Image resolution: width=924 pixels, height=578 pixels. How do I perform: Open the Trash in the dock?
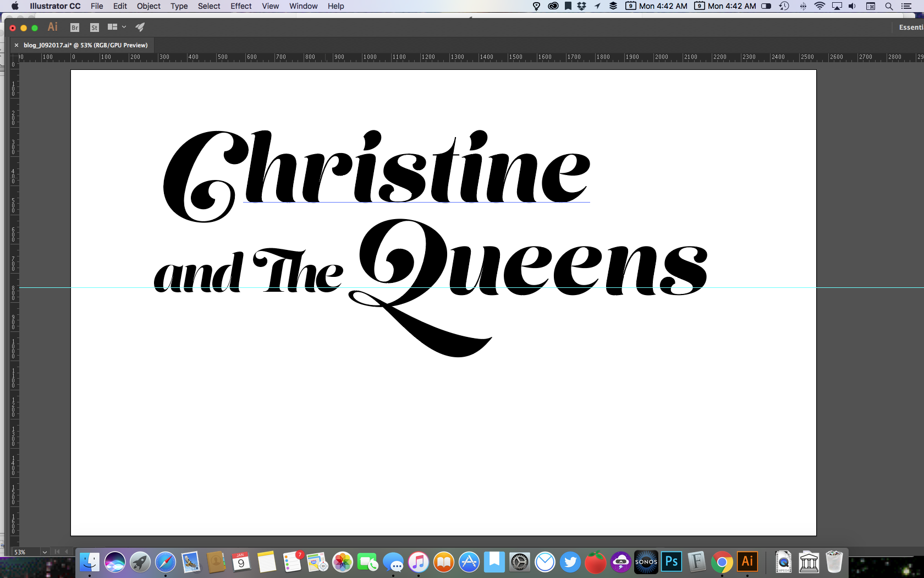point(834,562)
